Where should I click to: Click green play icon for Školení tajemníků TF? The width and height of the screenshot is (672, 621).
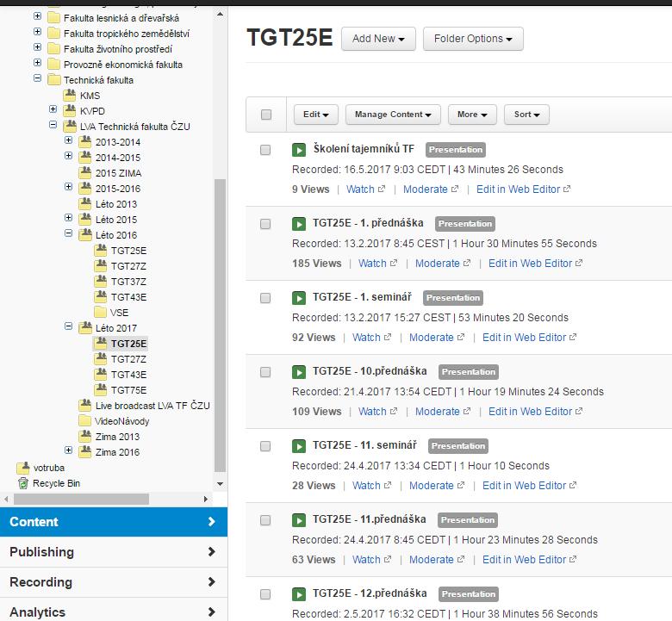click(x=299, y=150)
